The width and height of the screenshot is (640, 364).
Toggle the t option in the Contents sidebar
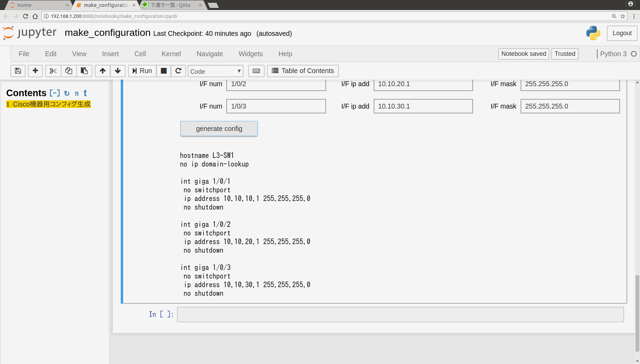pos(85,93)
